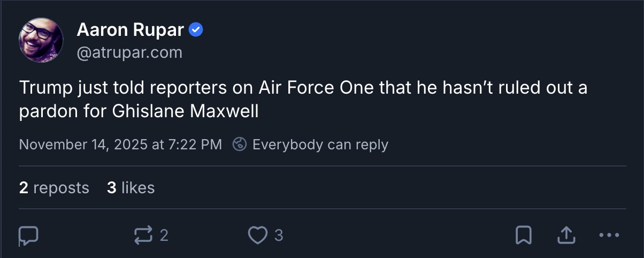Click the @atrupar.com handle
Screen dimensions: 644x258
pos(129,52)
